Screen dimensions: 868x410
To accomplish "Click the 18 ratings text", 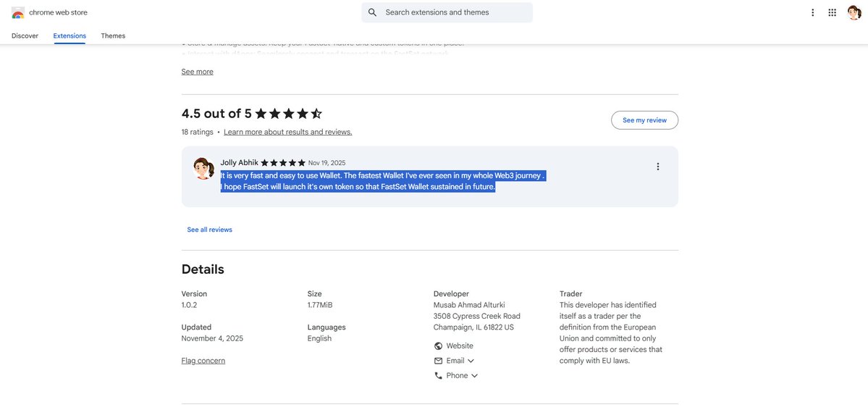I will coord(197,132).
